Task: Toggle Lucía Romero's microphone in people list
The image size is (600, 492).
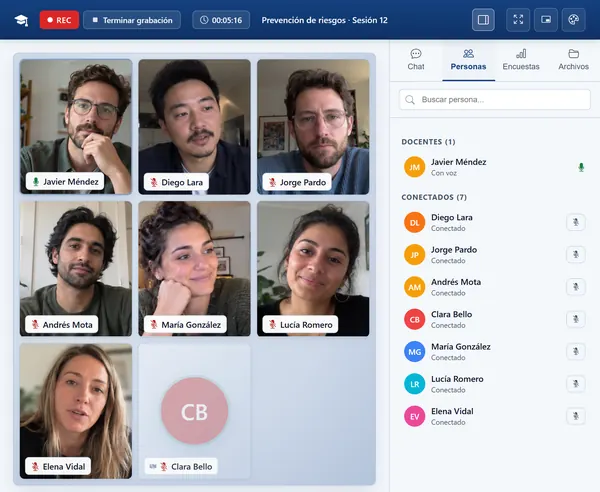Action: 576,384
